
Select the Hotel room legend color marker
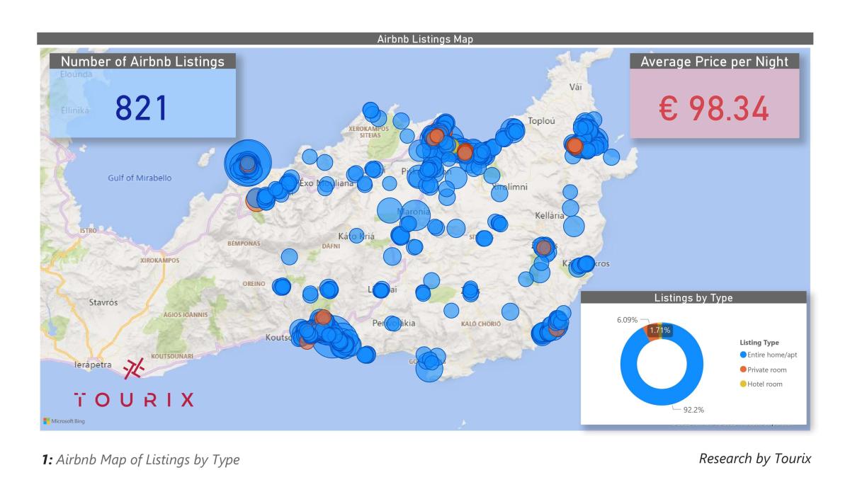[x=743, y=384]
